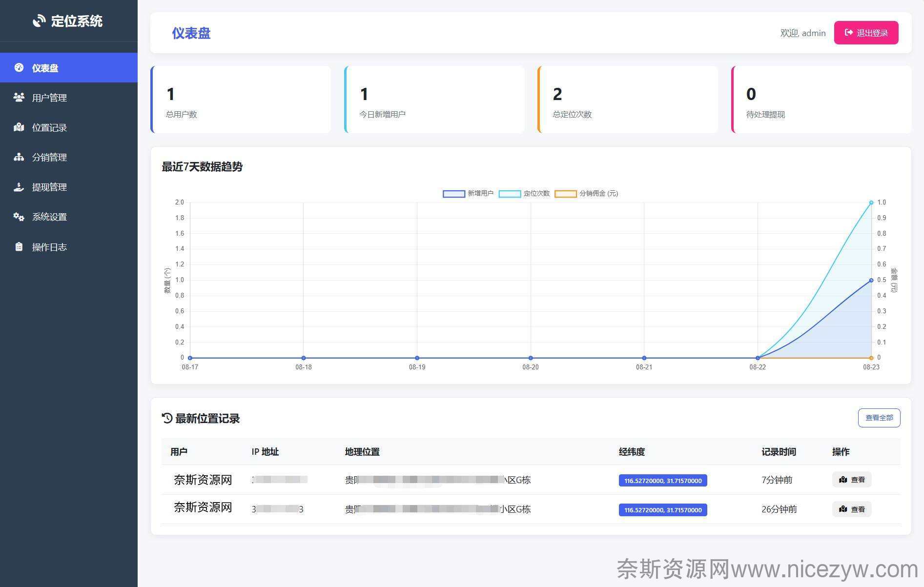
Task: Click the clipboard icon for 操作日志
Action: pyautogui.click(x=19, y=247)
